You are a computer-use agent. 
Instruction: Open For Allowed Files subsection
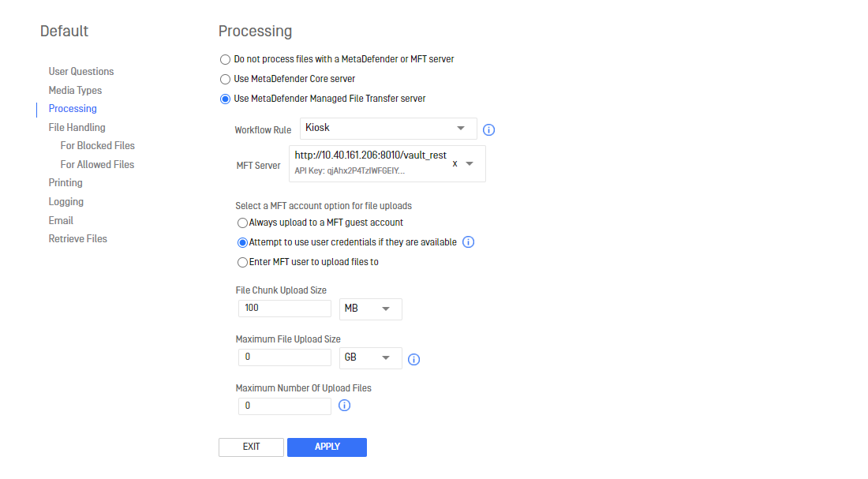pyautogui.click(x=97, y=164)
